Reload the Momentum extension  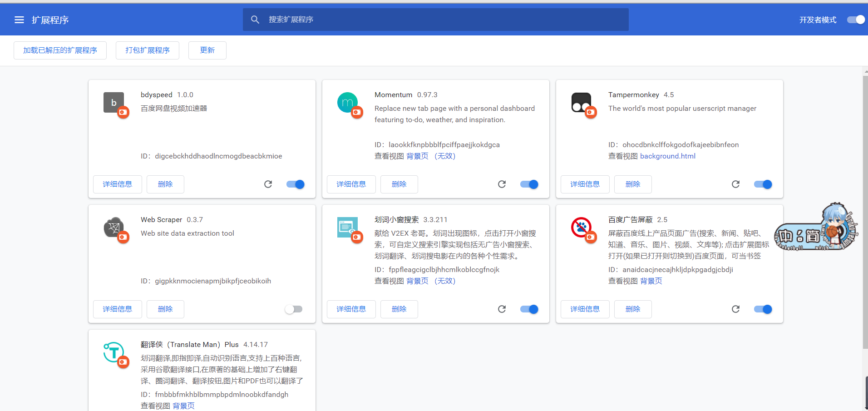[502, 184]
